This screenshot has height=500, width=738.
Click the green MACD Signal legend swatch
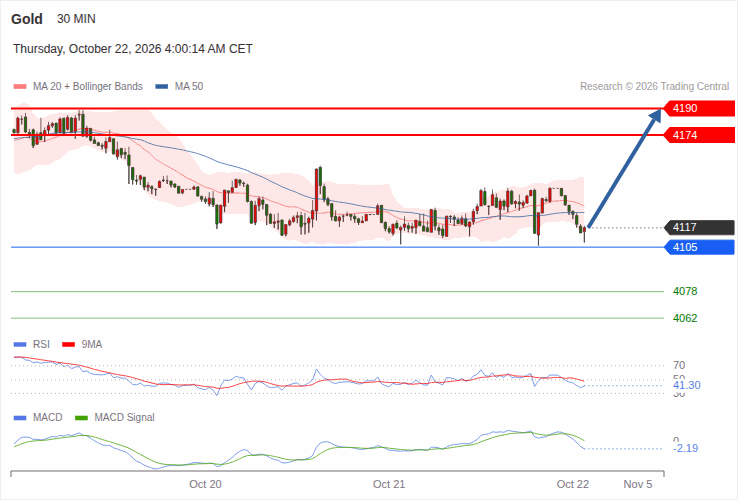81,418
